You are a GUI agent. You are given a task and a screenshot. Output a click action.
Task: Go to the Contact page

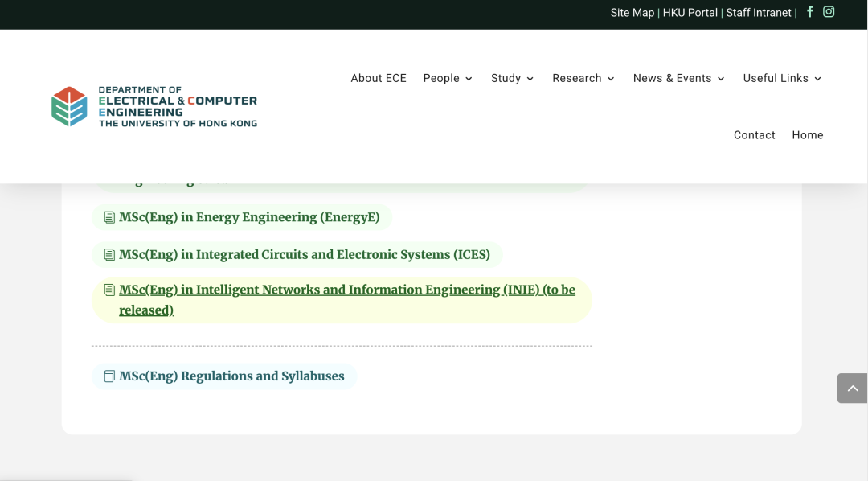point(755,135)
